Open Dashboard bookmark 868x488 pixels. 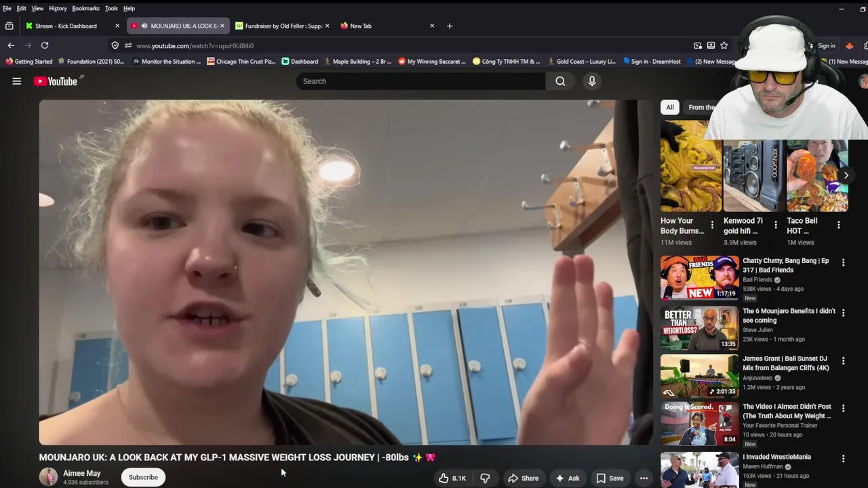coord(300,62)
